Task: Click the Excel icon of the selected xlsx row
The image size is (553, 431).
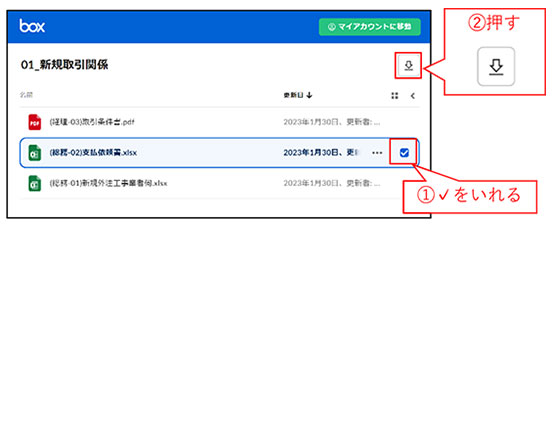Action: click(35, 153)
